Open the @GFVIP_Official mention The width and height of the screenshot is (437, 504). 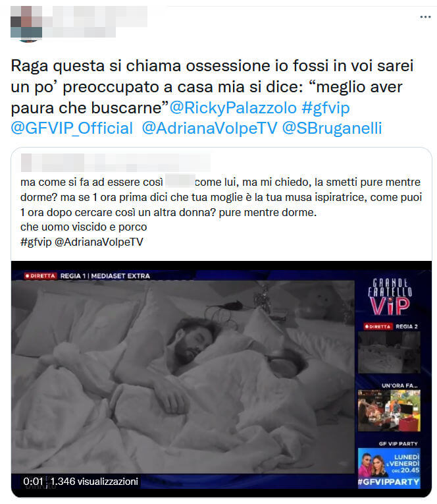pyautogui.click(x=72, y=128)
